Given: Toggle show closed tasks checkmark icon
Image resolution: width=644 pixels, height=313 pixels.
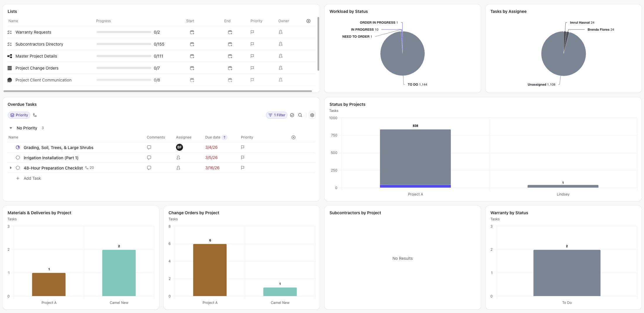Looking at the screenshot, I should pos(292,115).
